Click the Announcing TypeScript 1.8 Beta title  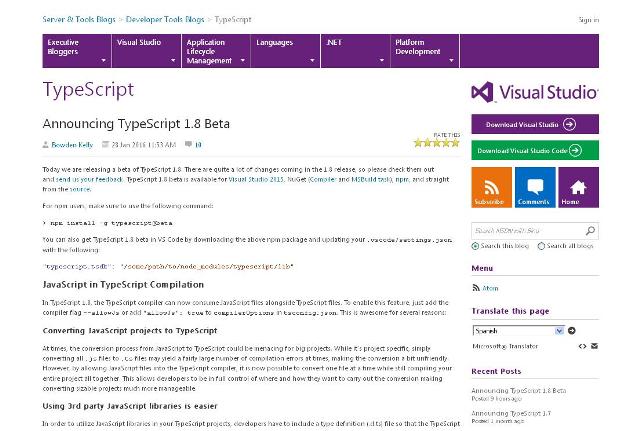tap(136, 124)
